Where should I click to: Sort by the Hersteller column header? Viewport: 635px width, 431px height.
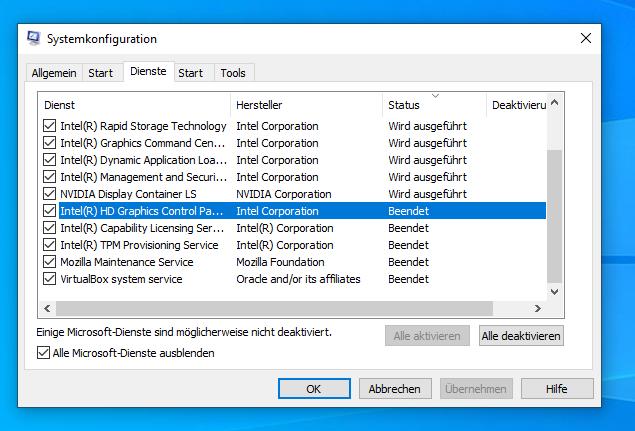[306, 105]
